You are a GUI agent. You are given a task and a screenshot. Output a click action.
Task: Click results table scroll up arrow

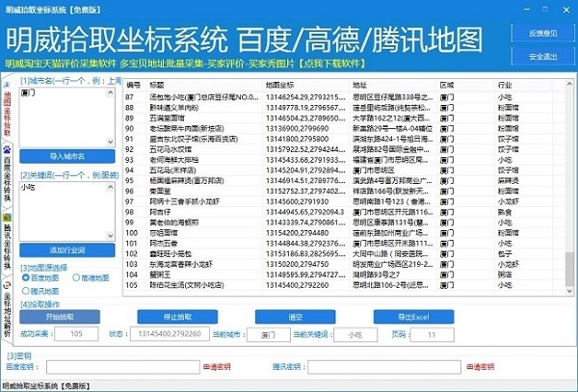click(x=569, y=85)
